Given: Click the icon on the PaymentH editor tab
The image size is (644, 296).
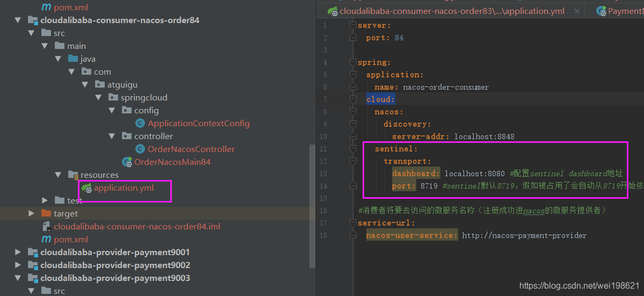Looking at the screenshot, I should click(602, 11).
